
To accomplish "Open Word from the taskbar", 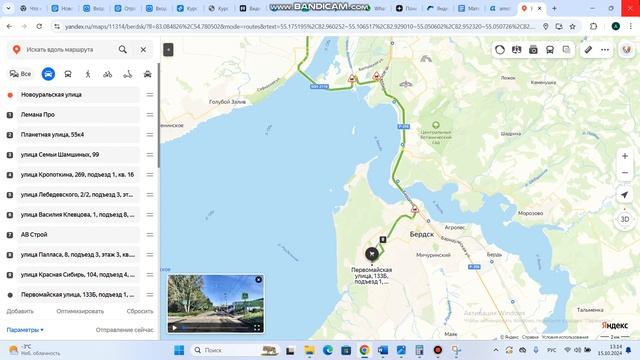I will [382, 350].
